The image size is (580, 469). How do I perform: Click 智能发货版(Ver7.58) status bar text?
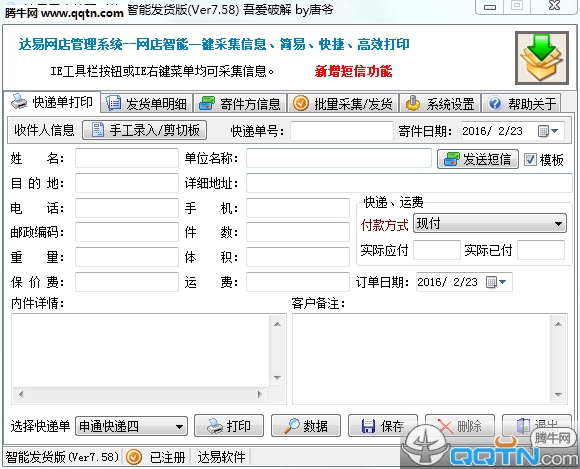coord(62,457)
